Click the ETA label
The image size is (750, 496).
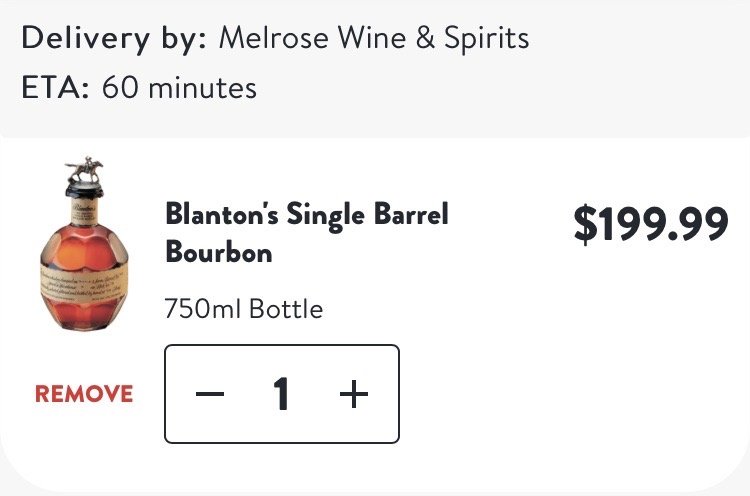click(x=55, y=88)
